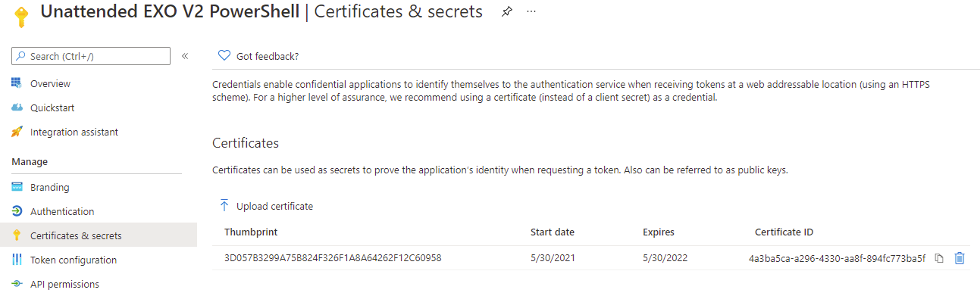Click the Quickstart cloud icon

click(17, 107)
